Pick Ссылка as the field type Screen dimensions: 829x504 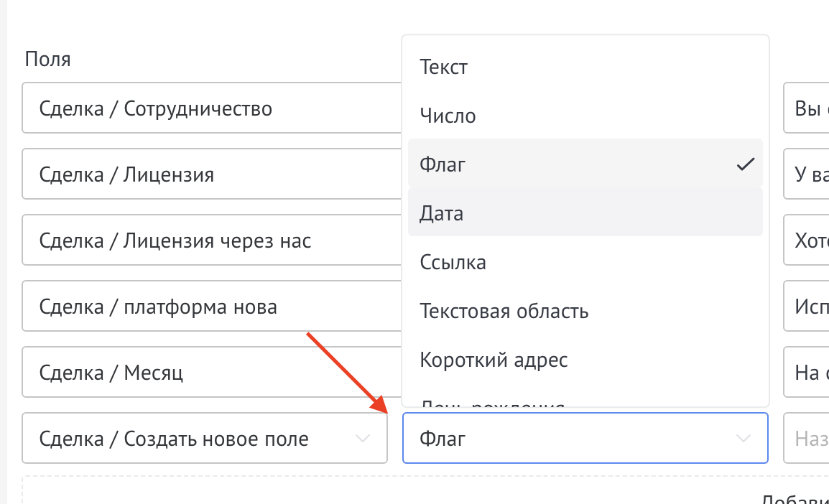coord(453,261)
